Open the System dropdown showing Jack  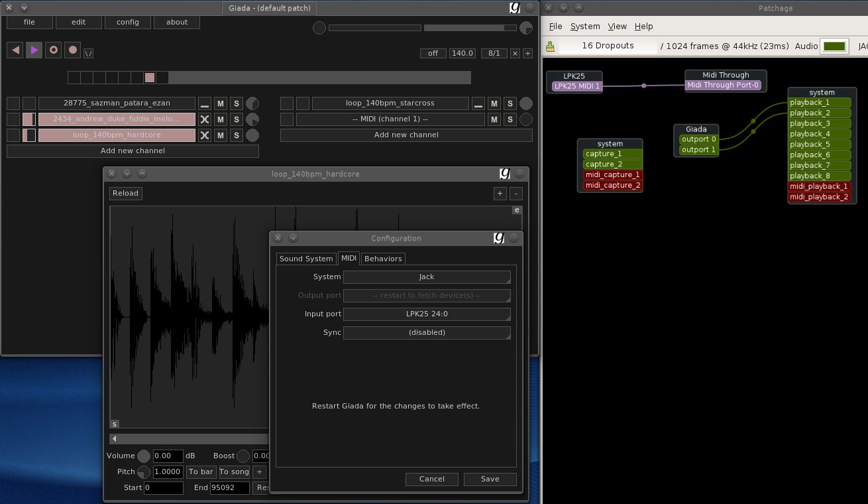click(427, 277)
